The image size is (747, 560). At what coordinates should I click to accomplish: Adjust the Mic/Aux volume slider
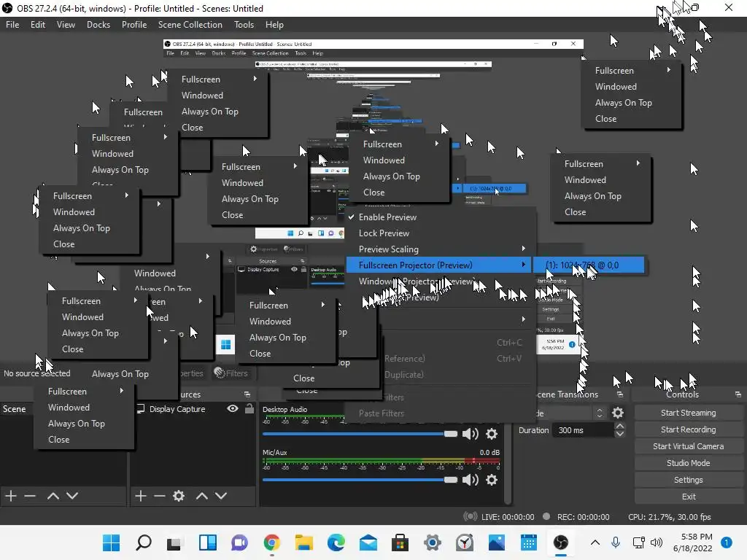(x=360, y=480)
